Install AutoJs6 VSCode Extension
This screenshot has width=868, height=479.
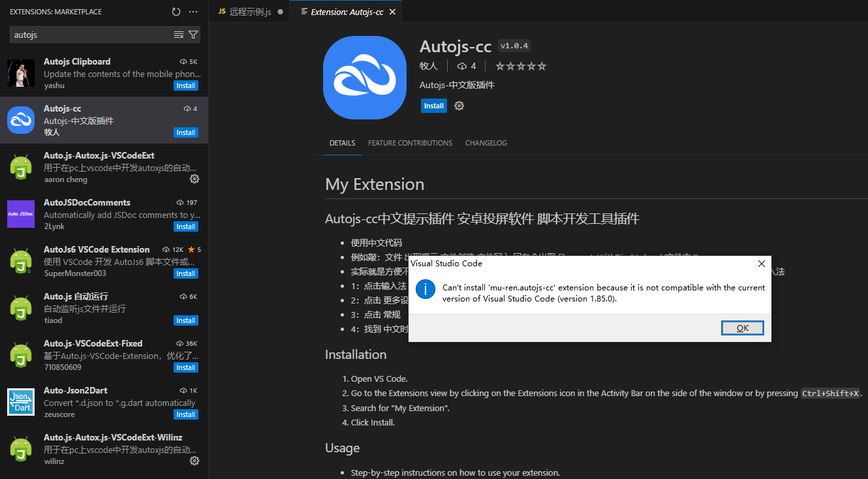pyautogui.click(x=186, y=273)
